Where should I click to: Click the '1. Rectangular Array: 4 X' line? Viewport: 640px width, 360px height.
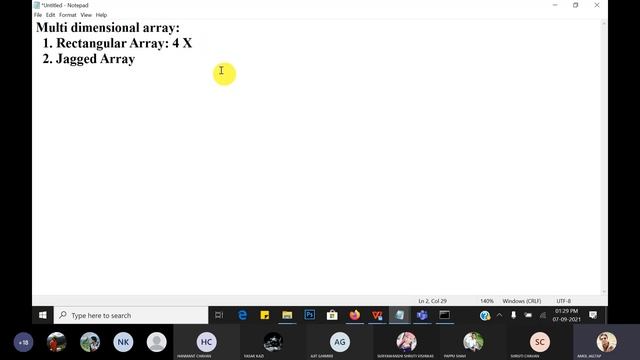coord(117,43)
